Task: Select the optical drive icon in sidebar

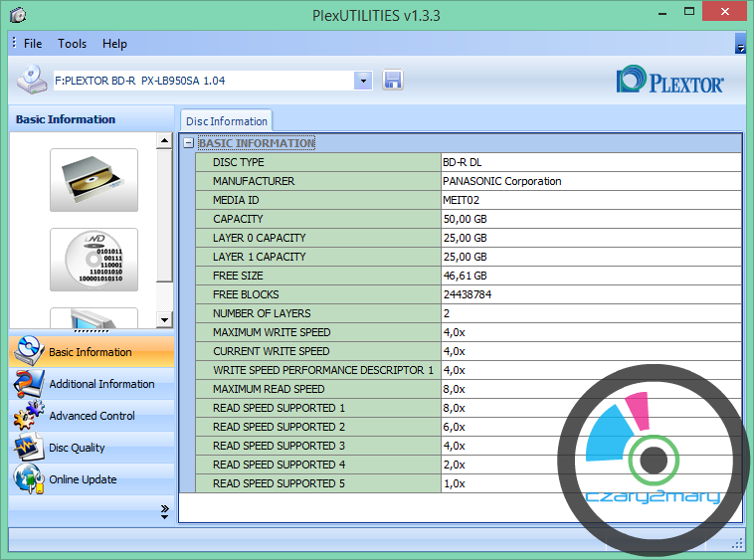Action: pos(94,179)
